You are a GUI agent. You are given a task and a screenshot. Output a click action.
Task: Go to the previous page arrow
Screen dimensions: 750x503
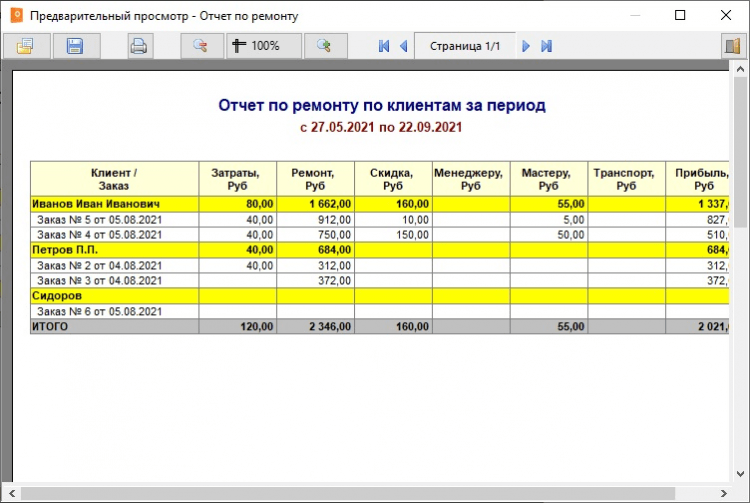pos(404,46)
